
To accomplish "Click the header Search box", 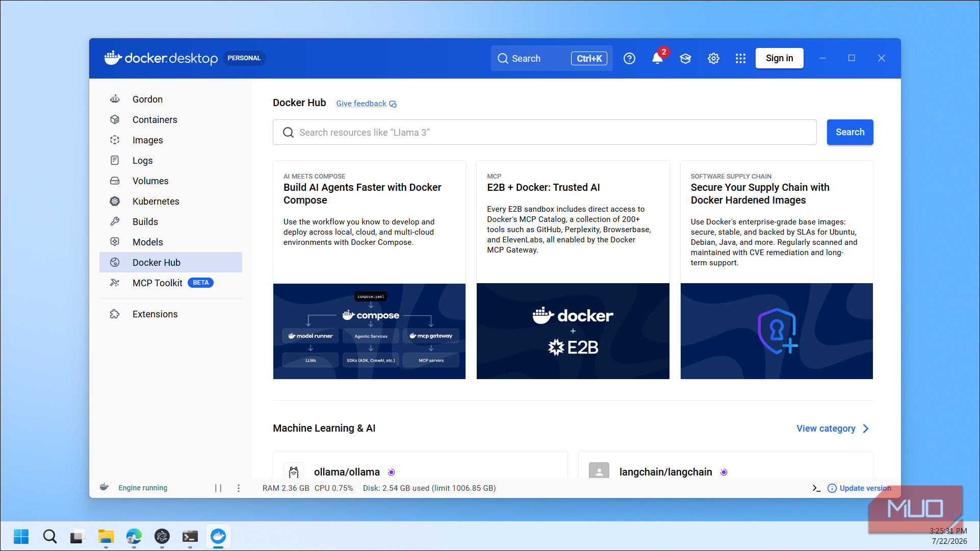I will point(552,58).
